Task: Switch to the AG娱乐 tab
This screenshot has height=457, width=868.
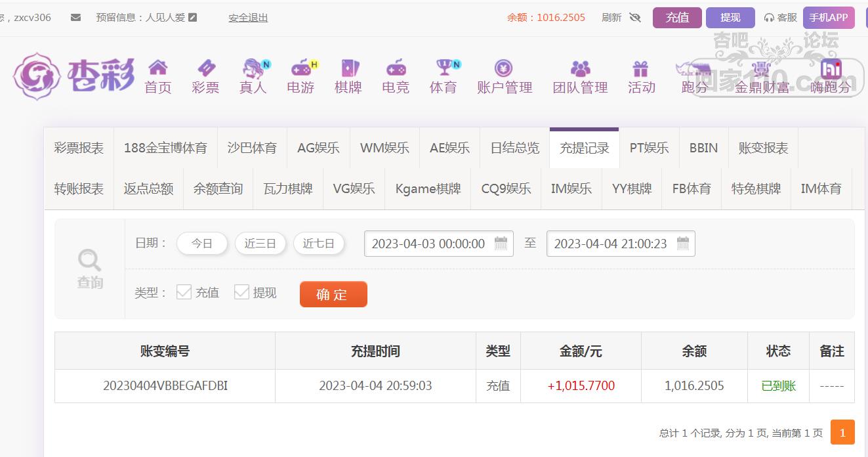Action: 318,148
